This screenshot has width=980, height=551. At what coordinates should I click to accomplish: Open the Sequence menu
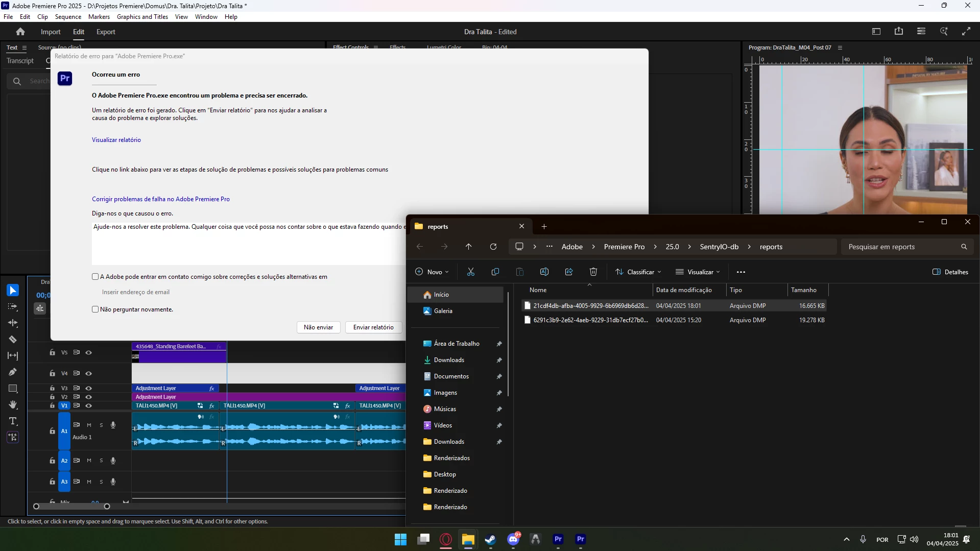pyautogui.click(x=68, y=17)
